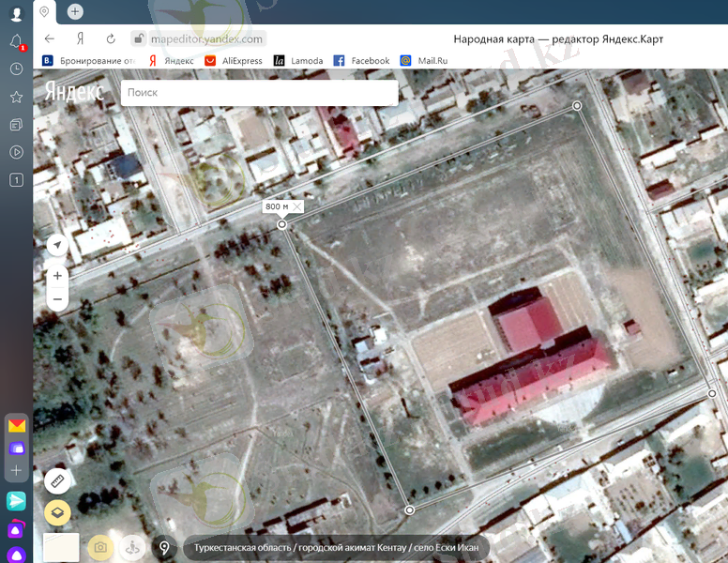
Task: Open Booking bookmark
Action: (x=88, y=61)
